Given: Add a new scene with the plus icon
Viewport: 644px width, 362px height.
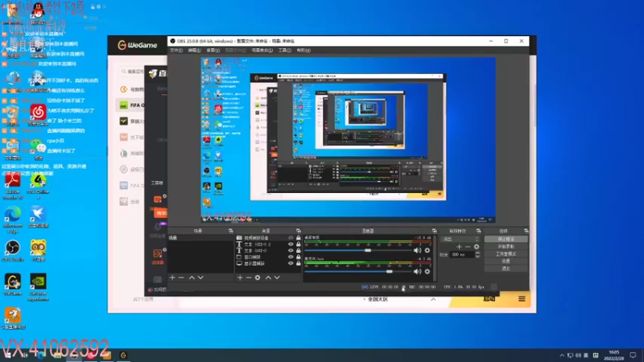Looking at the screenshot, I should coord(172,278).
